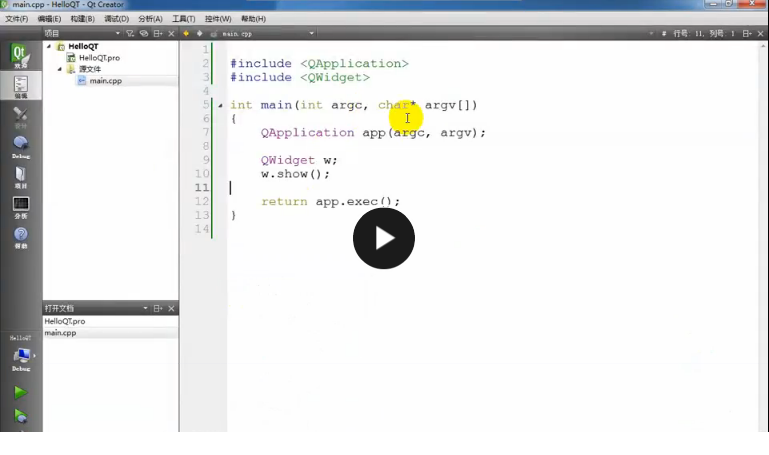Open the Welcome mode with Qt logo
The width and height of the screenshot is (769, 455).
(20, 55)
